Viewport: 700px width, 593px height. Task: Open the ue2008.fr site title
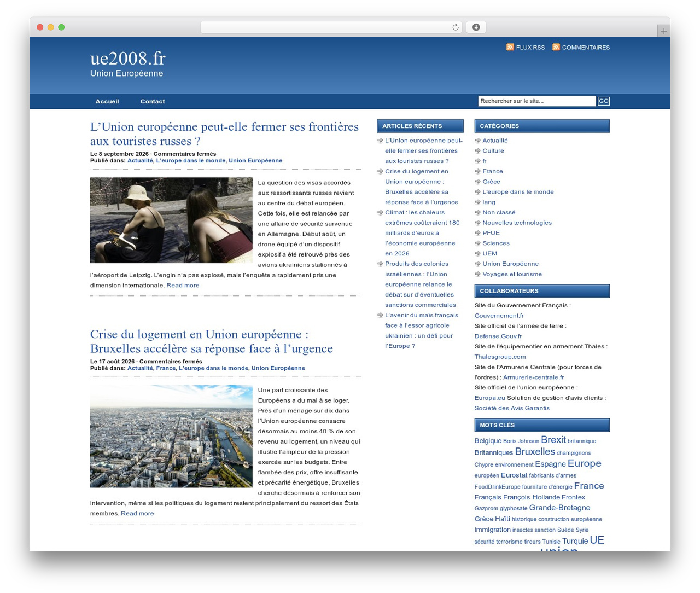tap(127, 58)
